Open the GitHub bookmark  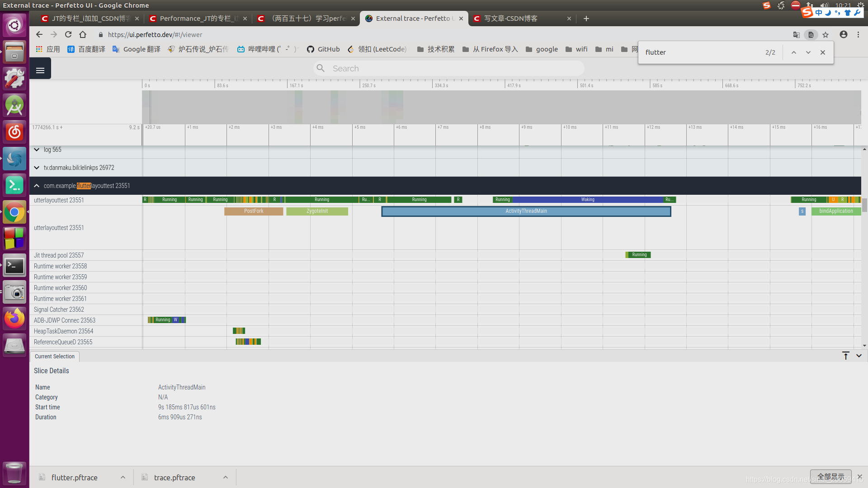click(x=323, y=49)
